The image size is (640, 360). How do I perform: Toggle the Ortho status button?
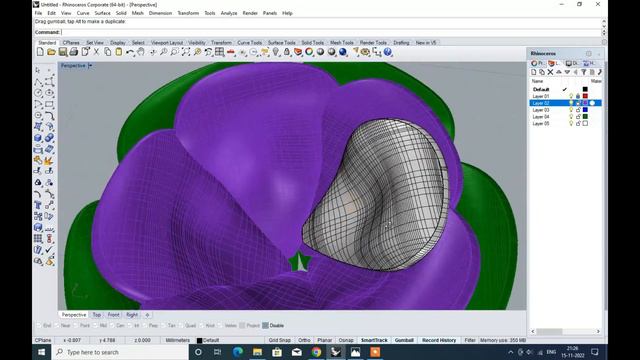coord(304,340)
